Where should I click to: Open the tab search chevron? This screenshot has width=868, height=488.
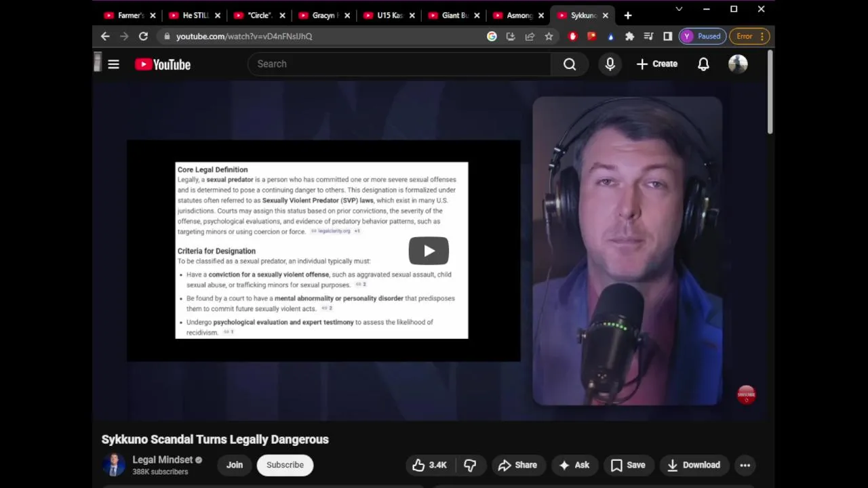point(679,9)
